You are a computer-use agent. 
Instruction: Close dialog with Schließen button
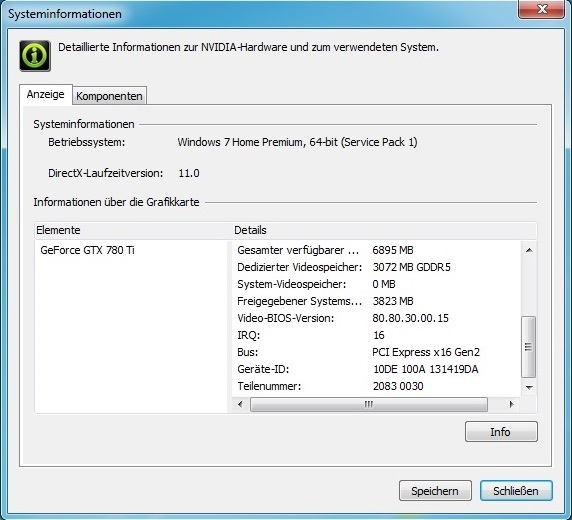516,491
